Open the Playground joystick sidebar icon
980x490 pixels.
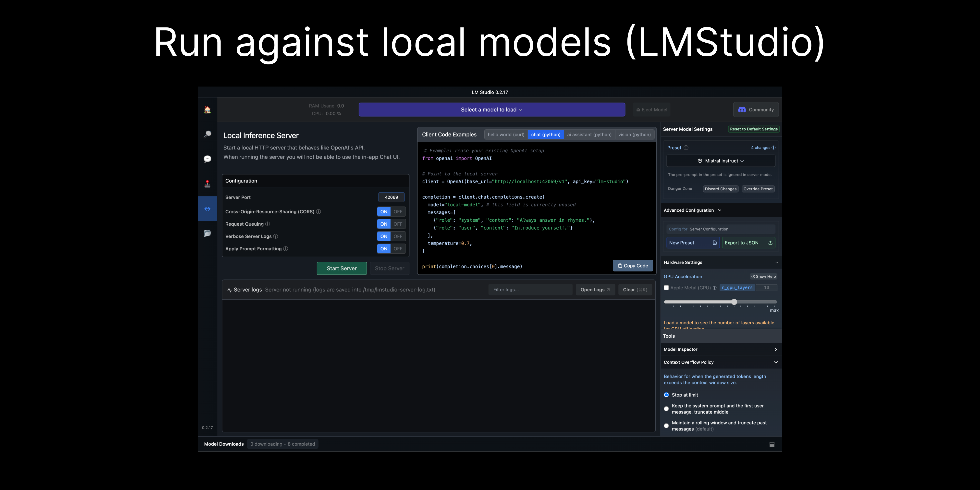207,184
